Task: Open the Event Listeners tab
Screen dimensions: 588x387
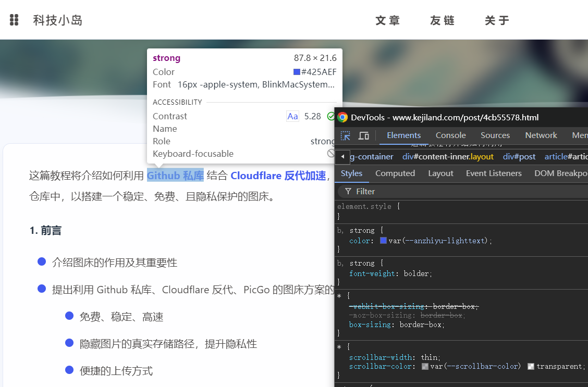Action: click(x=493, y=173)
